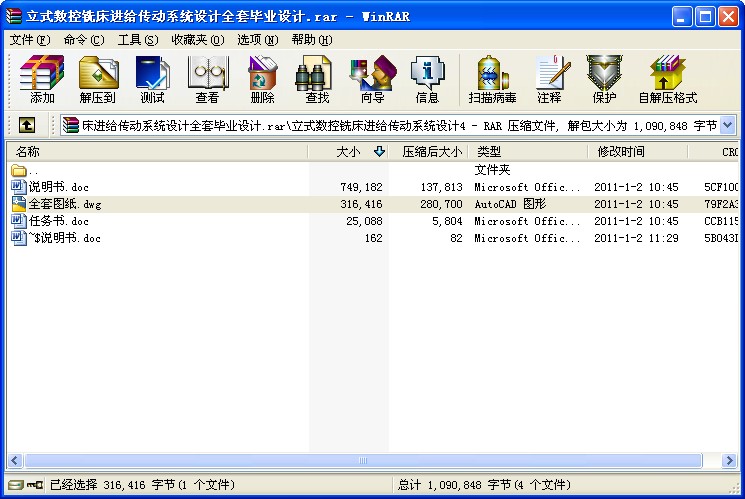745x499 pixels.
Task: Expand the archive path dropdown arrow
Action: pos(727,125)
